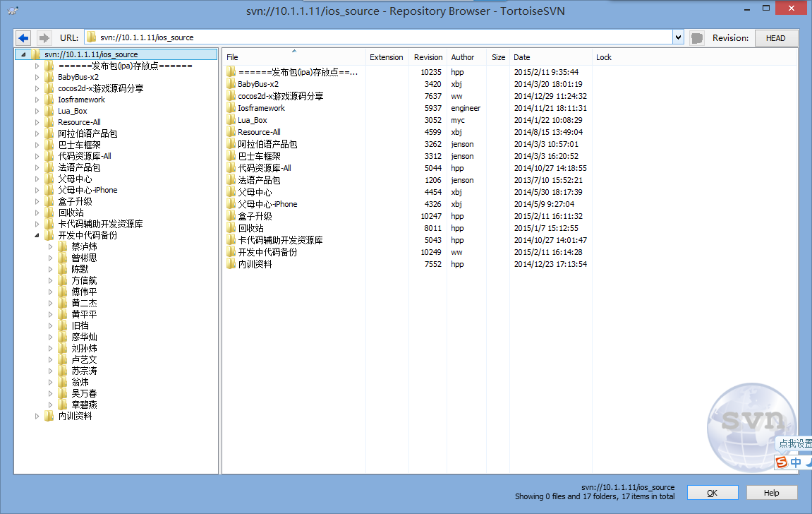812x514 pixels.
Task: Expand the cocos2d-x游戏源码分享 tree node
Action: point(37,88)
